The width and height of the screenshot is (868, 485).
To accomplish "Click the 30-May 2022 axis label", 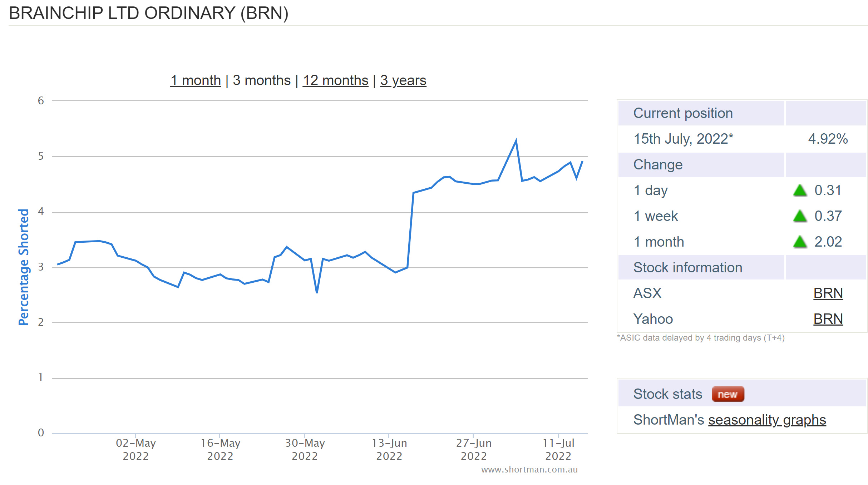I will [305, 449].
